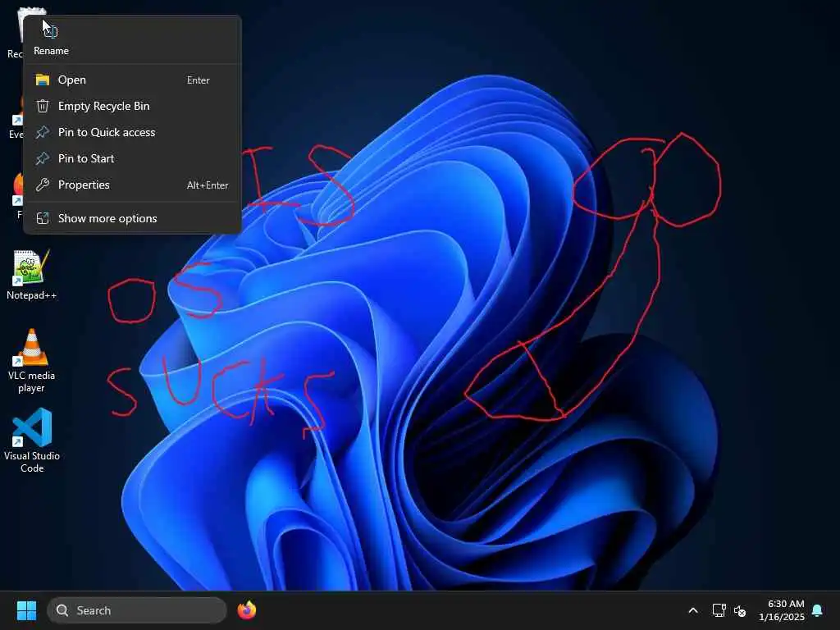Show hidden system tray icons
The image size is (840, 630).
[x=692, y=610]
